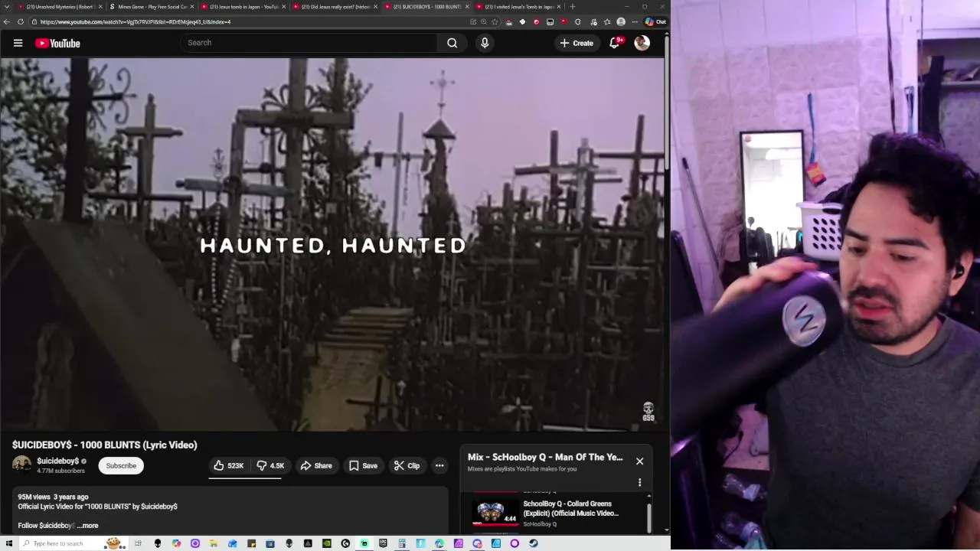Click the Mix - ScHoolboy Q playlist title
This screenshot has height=551, width=980.
click(x=545, y=457)
